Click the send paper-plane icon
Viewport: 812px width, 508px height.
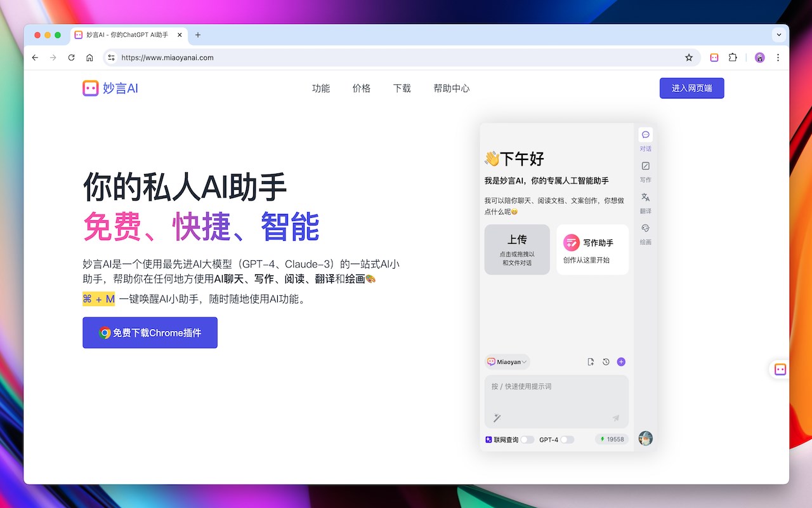tap(615, 418)
